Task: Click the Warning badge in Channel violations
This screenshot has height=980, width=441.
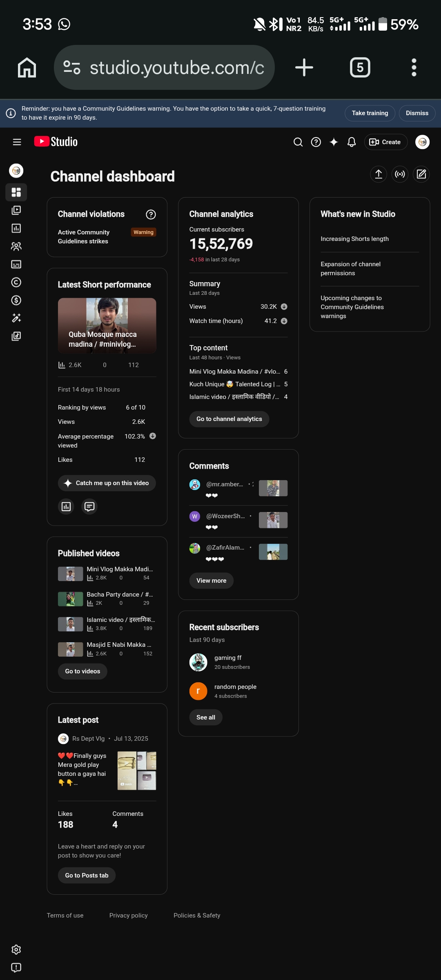Action: 143,232
